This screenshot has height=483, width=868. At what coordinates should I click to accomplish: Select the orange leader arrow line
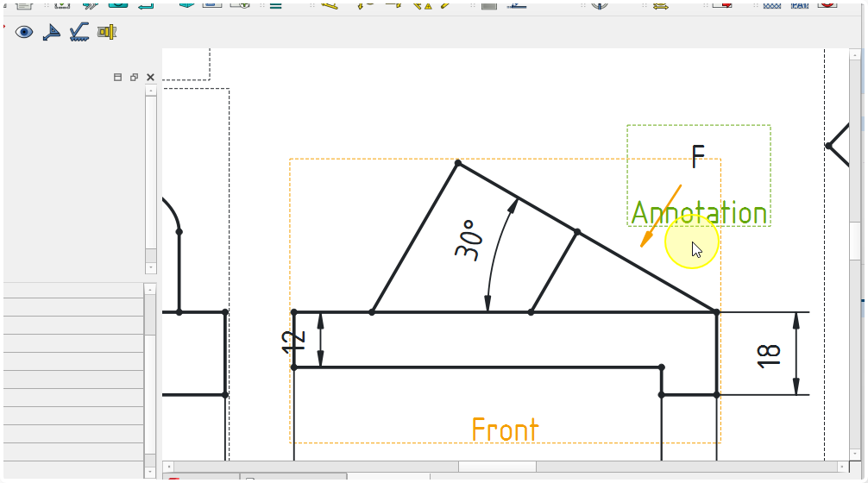(x=661, y=216)
